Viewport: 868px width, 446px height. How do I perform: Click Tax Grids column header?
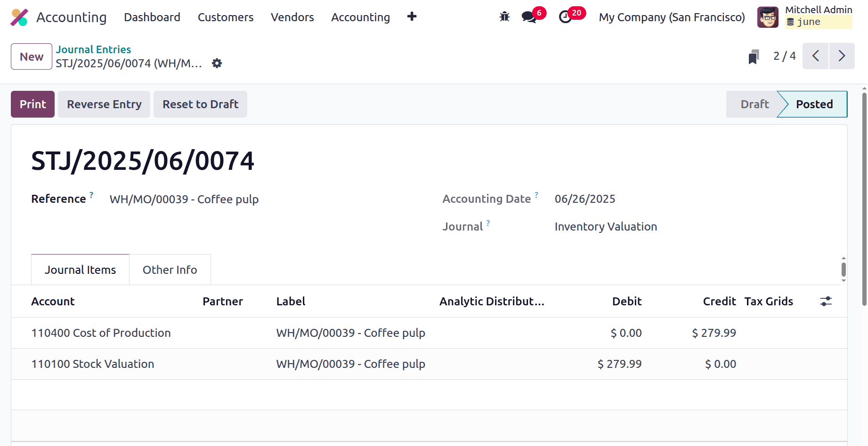point(769,302)
